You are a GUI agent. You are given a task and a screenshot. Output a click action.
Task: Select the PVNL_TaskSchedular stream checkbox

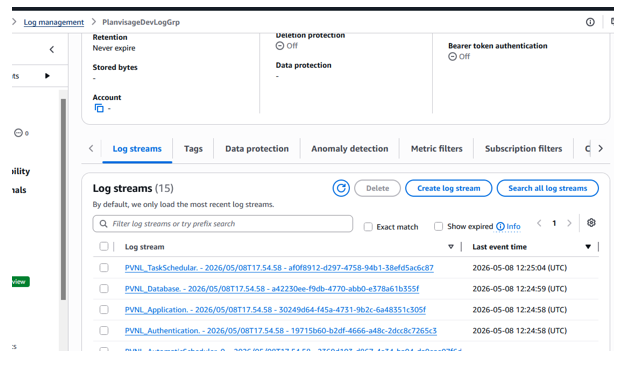coord(104,268)
